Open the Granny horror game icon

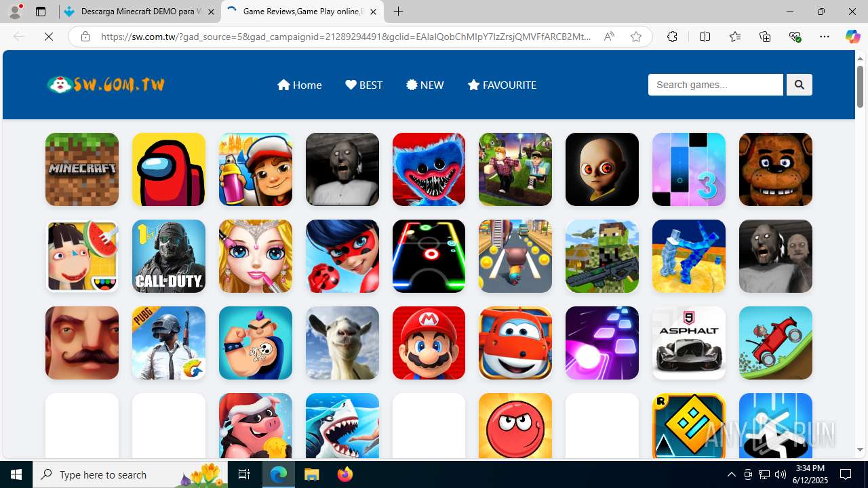[x=342, y=169]
